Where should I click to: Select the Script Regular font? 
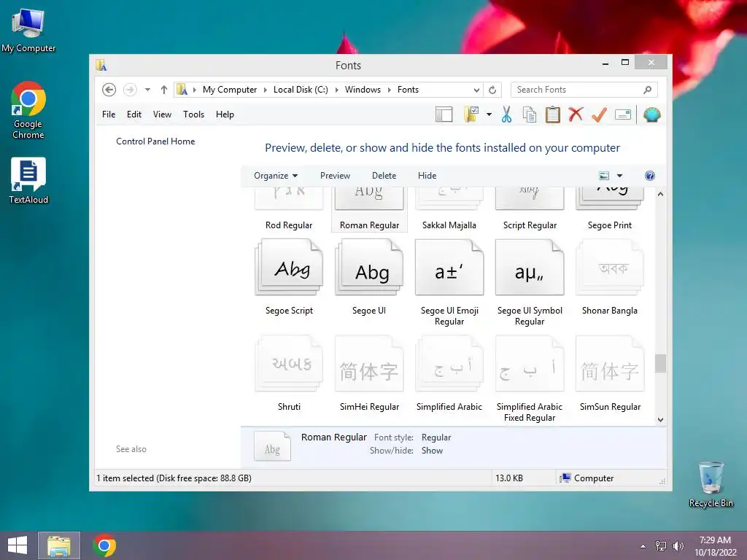pyautogui.click(x=530, y=209)
